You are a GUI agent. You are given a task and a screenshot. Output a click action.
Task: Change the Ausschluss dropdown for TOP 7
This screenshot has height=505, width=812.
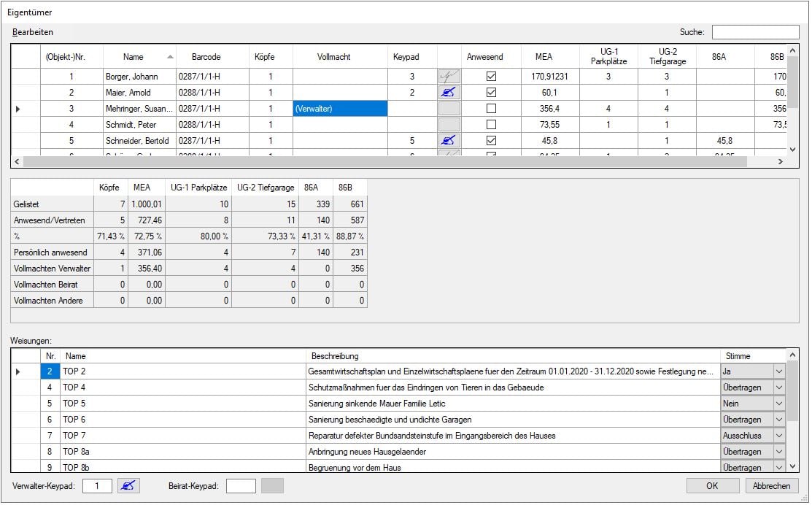(779, 435)
